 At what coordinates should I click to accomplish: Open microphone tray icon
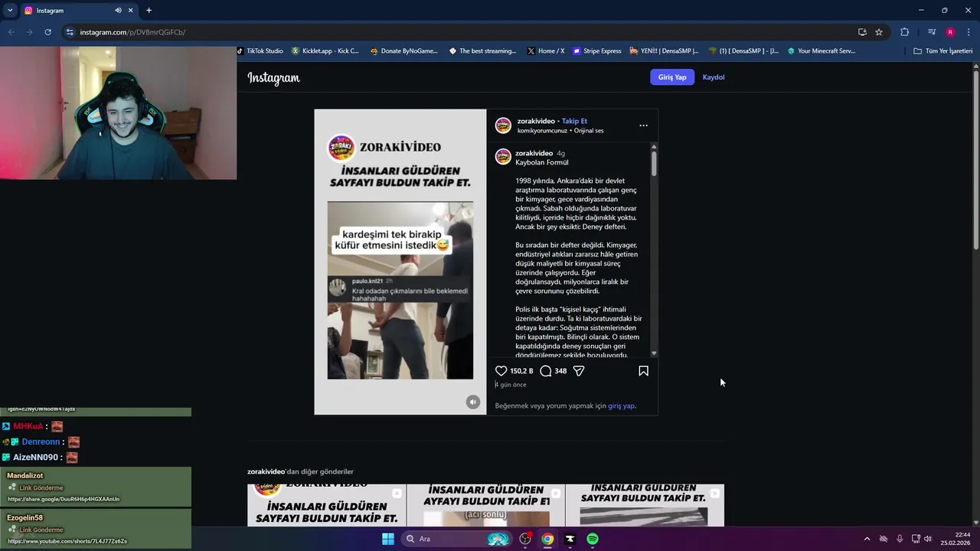(x=900, y=539)
